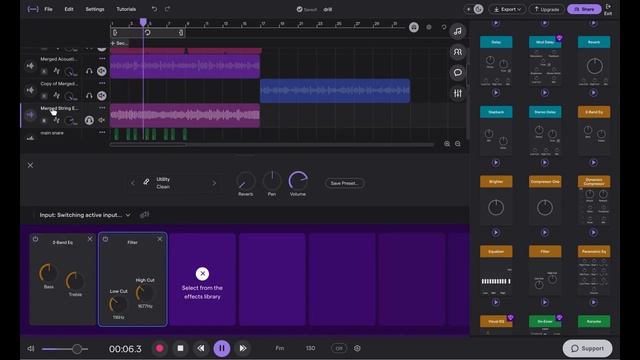
Task: Click the Merged Acoustic track instrument icon
Action: click(30, 66)
